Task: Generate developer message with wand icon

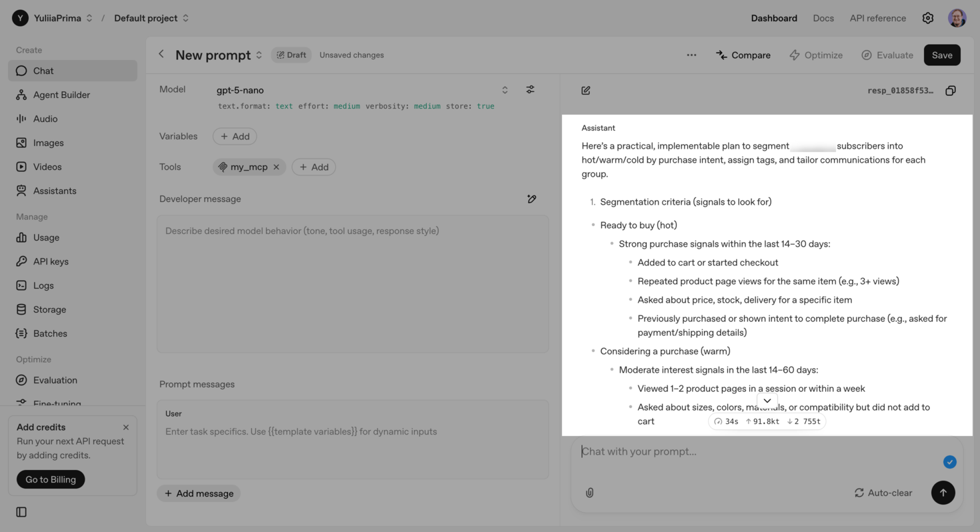Action: pyautogui.click(x=531, y=199)
